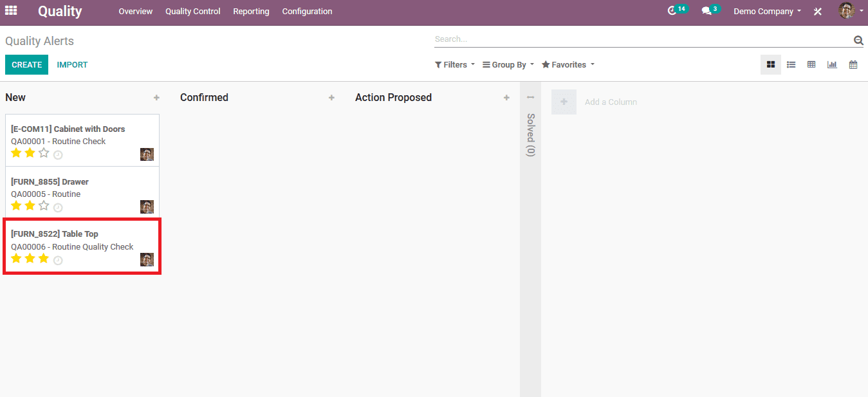Open the Favorites dropdown

point(568,65)
